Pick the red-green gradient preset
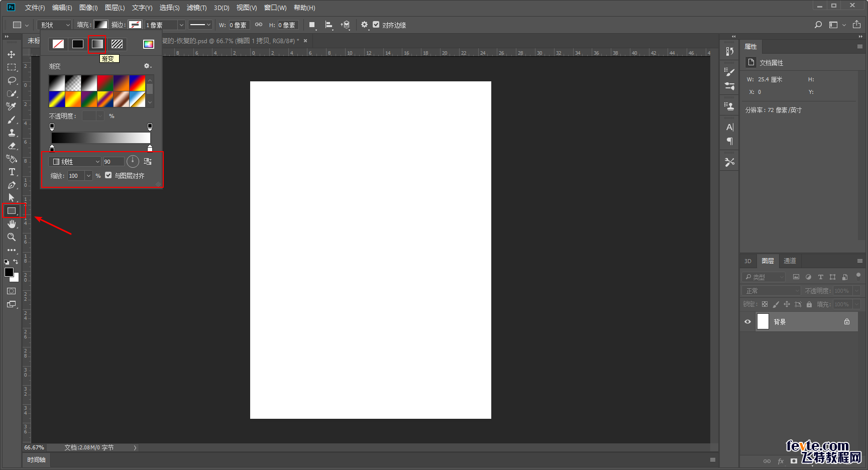 [105, 83]
